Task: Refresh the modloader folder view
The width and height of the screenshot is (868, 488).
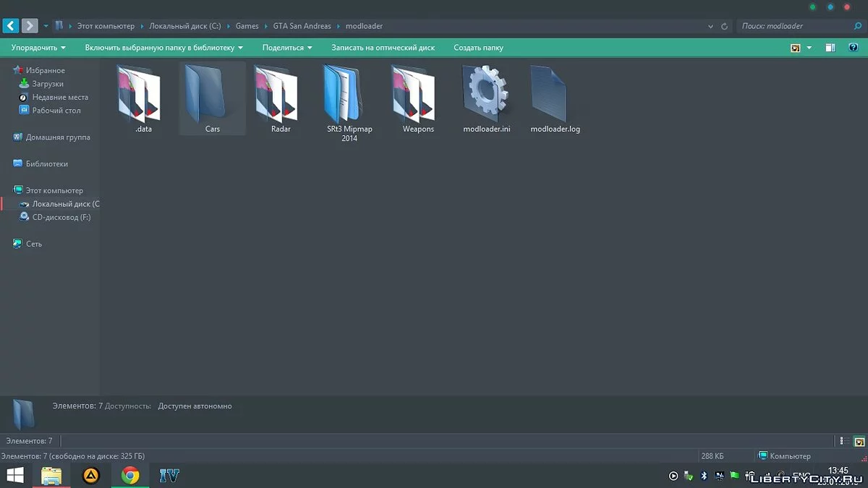Action: coord(725,26)
